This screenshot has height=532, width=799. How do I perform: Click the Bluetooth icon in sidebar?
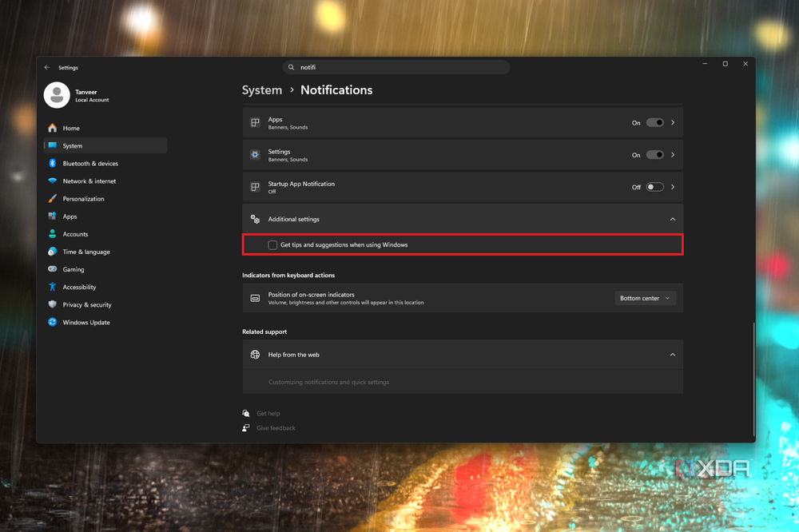(x=52, y=163)
